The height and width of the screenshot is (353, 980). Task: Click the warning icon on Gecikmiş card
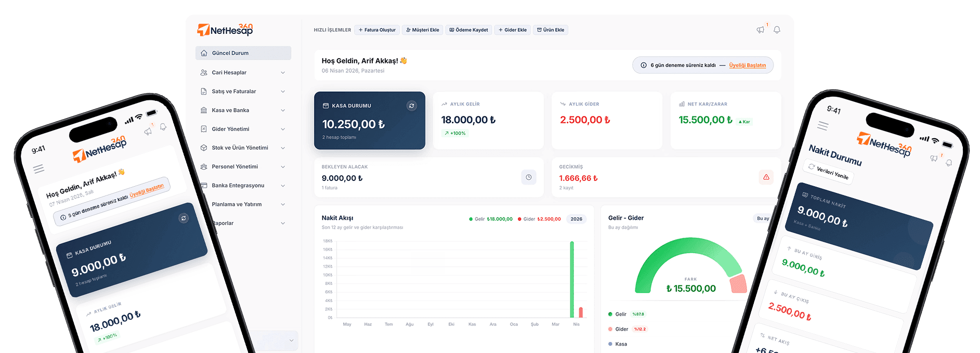766,177
